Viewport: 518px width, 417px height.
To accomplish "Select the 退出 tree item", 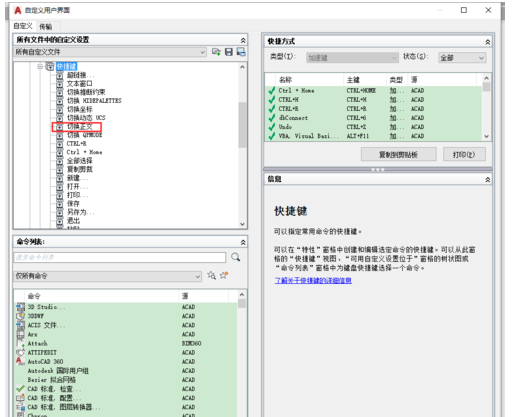I will point(73,220).
